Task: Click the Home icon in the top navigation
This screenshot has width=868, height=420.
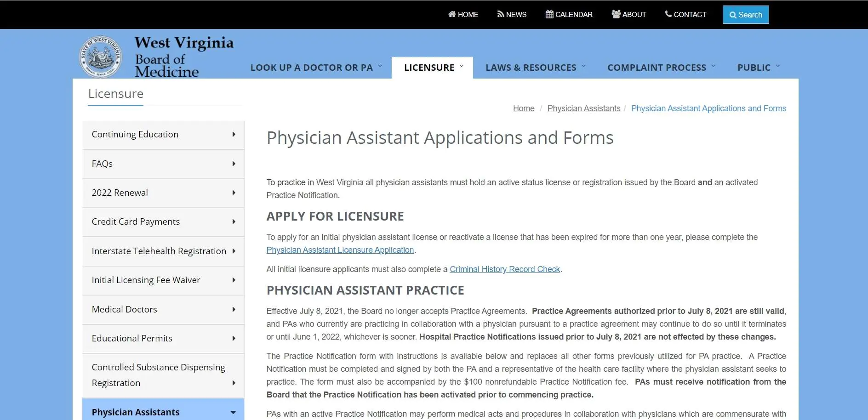Action: (x=452, y=14)
